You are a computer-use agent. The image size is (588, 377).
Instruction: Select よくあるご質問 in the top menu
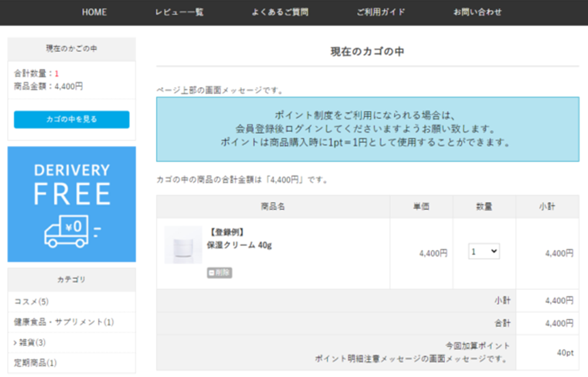(280, 12)
